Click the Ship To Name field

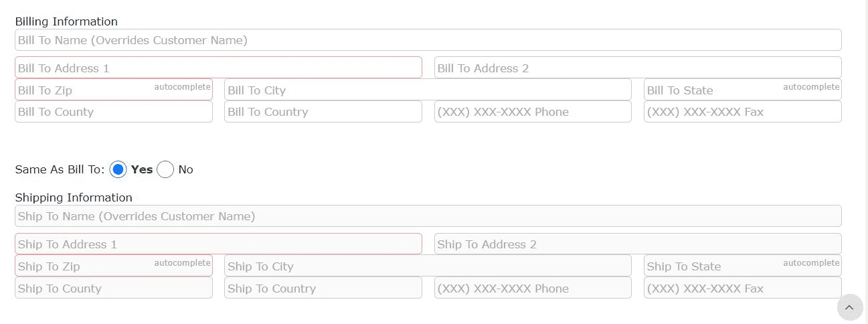click(x=428, y=216)
